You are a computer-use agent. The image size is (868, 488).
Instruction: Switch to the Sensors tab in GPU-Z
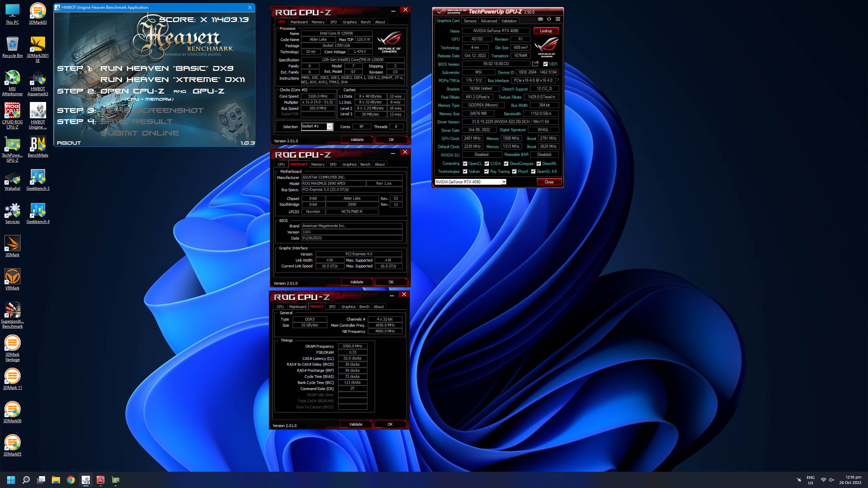(x=470, y=21)
